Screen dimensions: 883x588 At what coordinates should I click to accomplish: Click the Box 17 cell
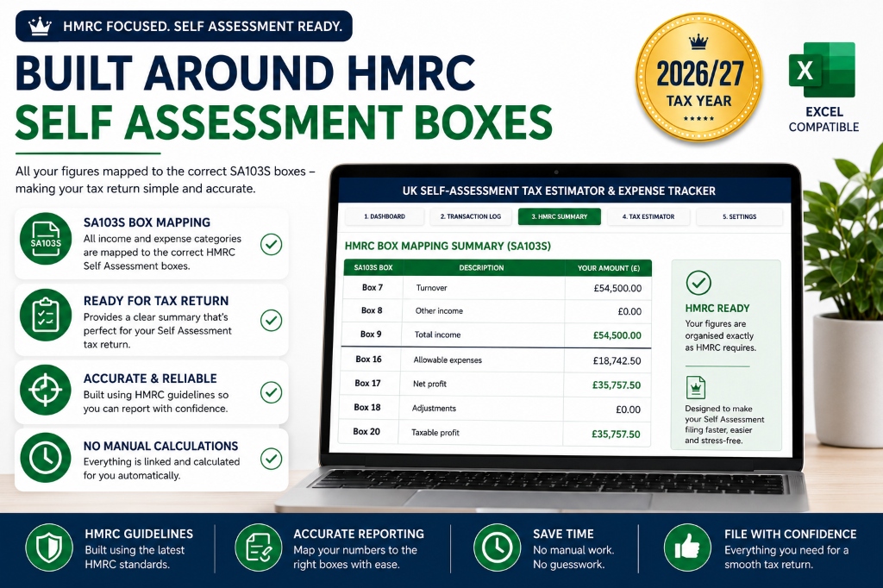click(367, 384)
